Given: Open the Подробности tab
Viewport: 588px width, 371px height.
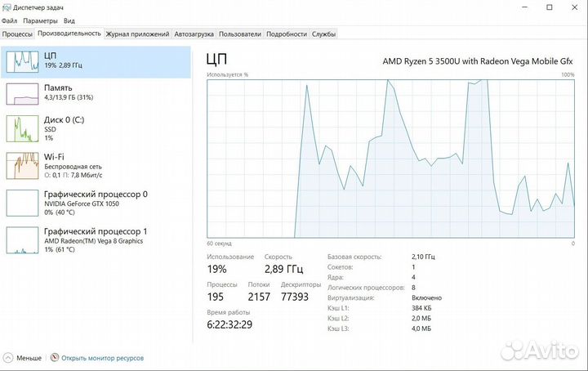Looking at the screenshot, I should pos(287,34).
